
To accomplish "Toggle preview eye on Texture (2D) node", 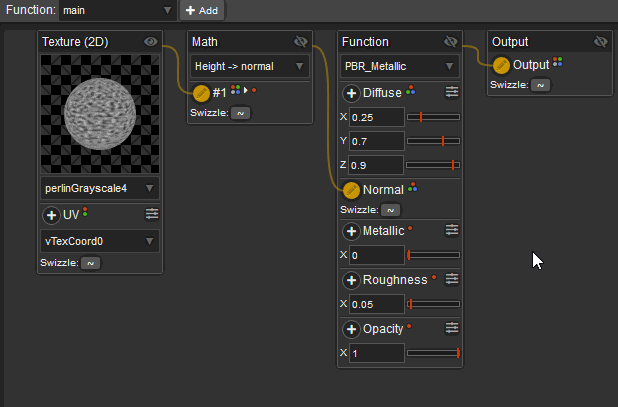I will (151, 41).
